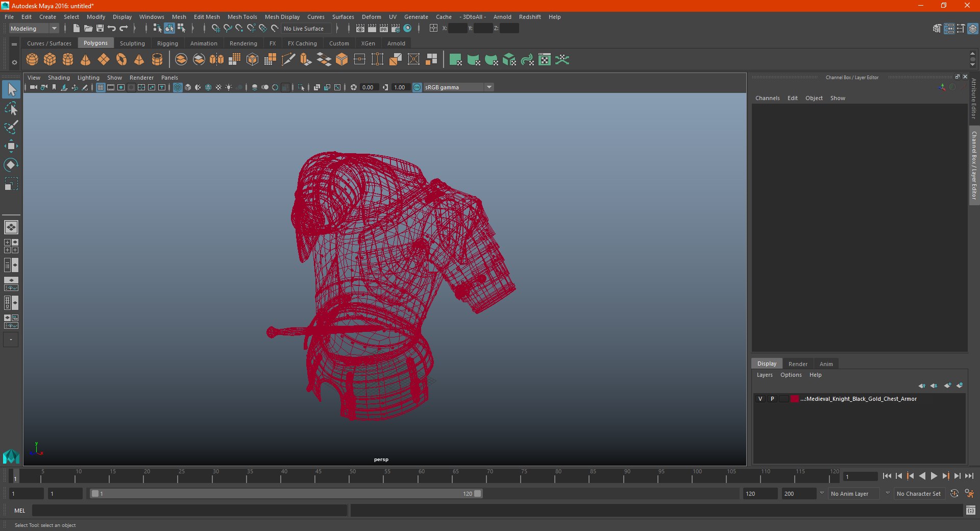Open the IPR render icon

(384, 29)
